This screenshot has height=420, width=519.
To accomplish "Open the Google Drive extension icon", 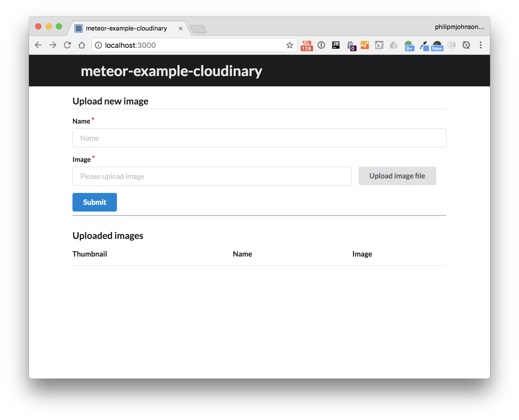I will 394,45.
